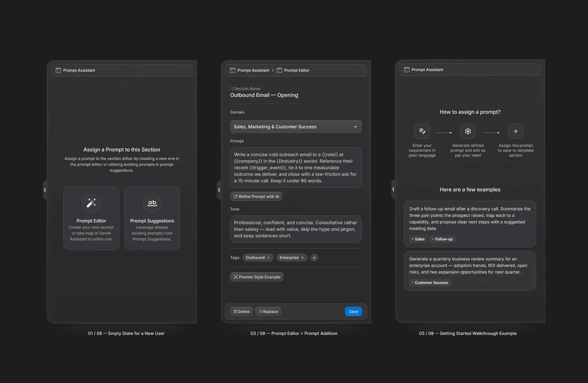Viewport: 588px width, 383px height.
Task: Open the Domain dropdown showing Sales, Marketing
Action: coord(296,127)
